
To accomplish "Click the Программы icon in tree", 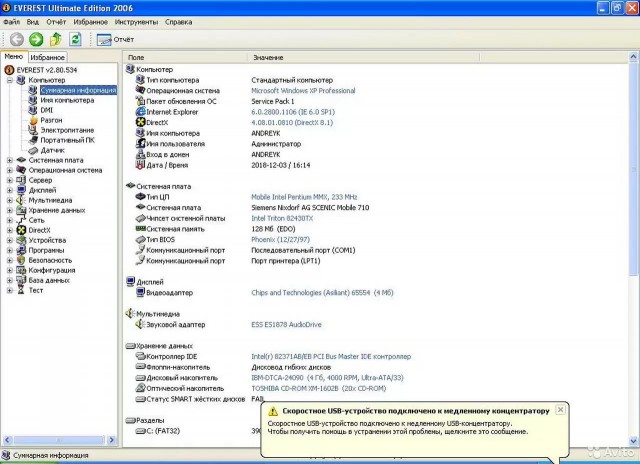I will [21, 250].
